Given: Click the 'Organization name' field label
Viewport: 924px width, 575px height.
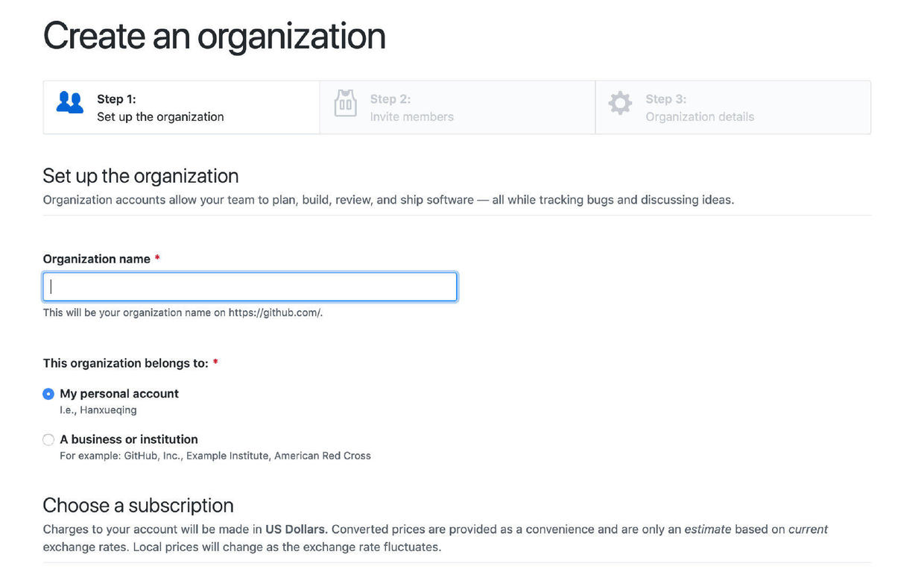Looking at the screenshot, I should (97, 259).
